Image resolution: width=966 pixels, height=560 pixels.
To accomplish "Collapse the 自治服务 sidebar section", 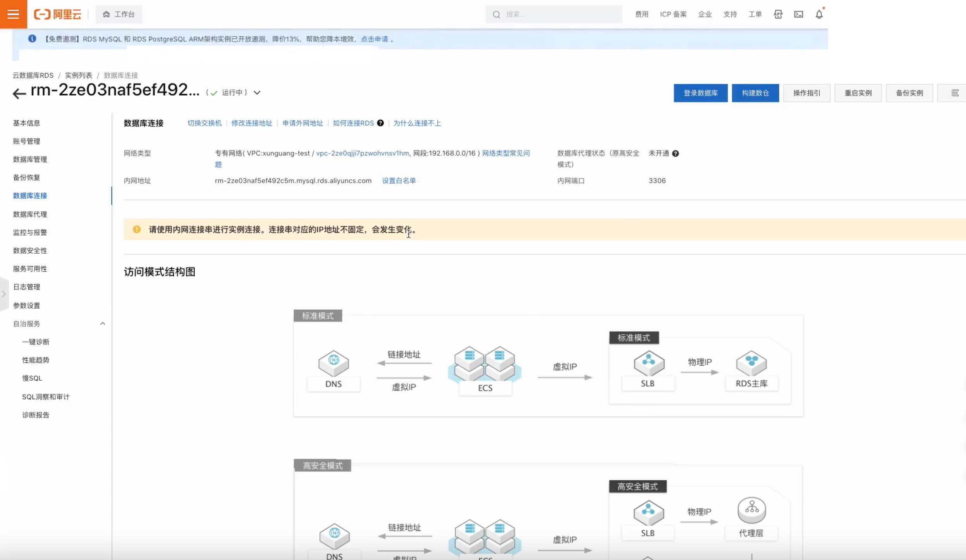I will [103, 323].
